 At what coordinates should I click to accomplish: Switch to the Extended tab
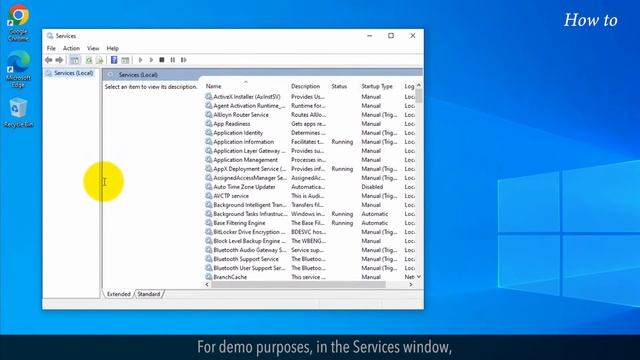(x=119, y=294)
